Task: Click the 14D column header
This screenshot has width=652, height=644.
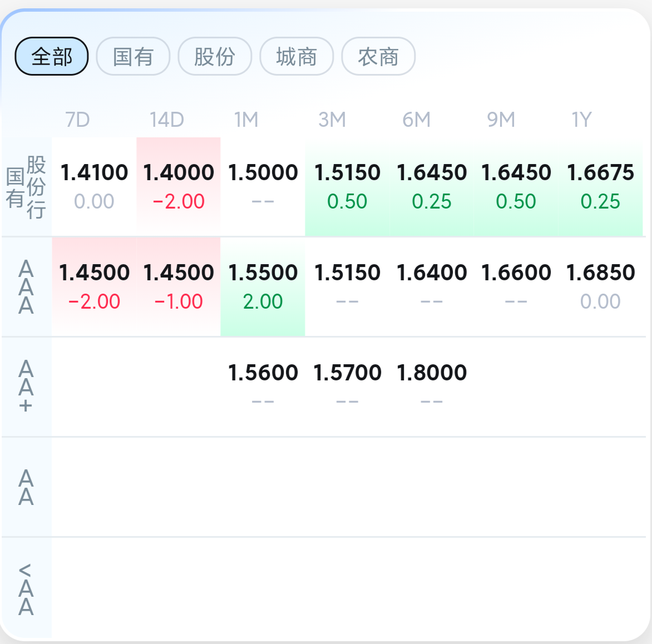Action: 166,120
